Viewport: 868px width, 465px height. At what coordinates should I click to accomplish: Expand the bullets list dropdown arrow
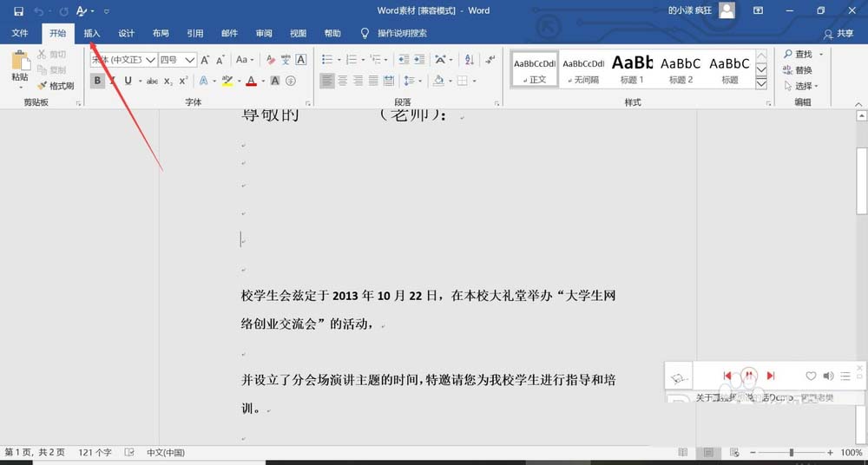pos(339,60)
